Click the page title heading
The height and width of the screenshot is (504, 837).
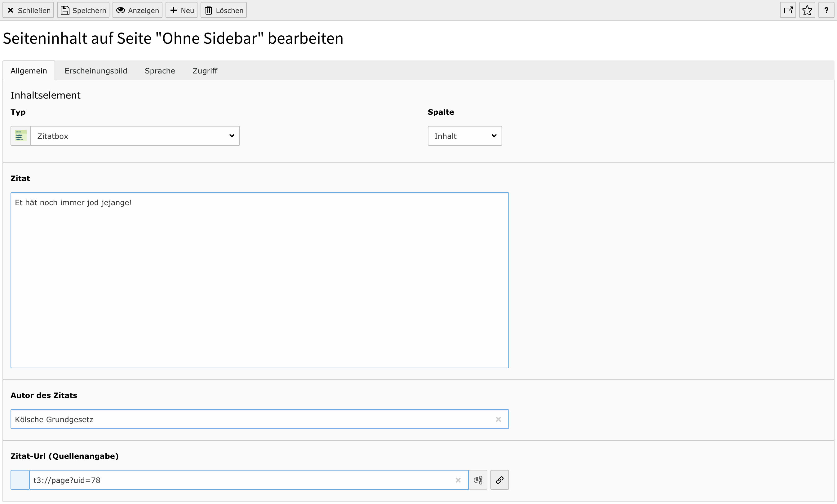pyautogui.click(x=173, y=38)
